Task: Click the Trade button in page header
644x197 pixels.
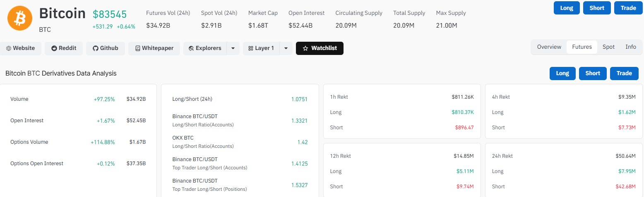Action: (628, 8)
